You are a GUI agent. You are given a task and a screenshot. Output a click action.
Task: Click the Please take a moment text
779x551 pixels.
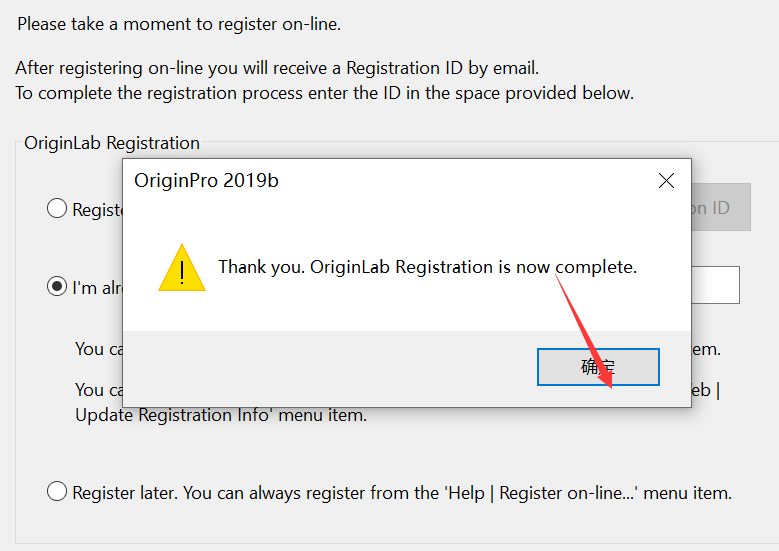coord(179,22)
